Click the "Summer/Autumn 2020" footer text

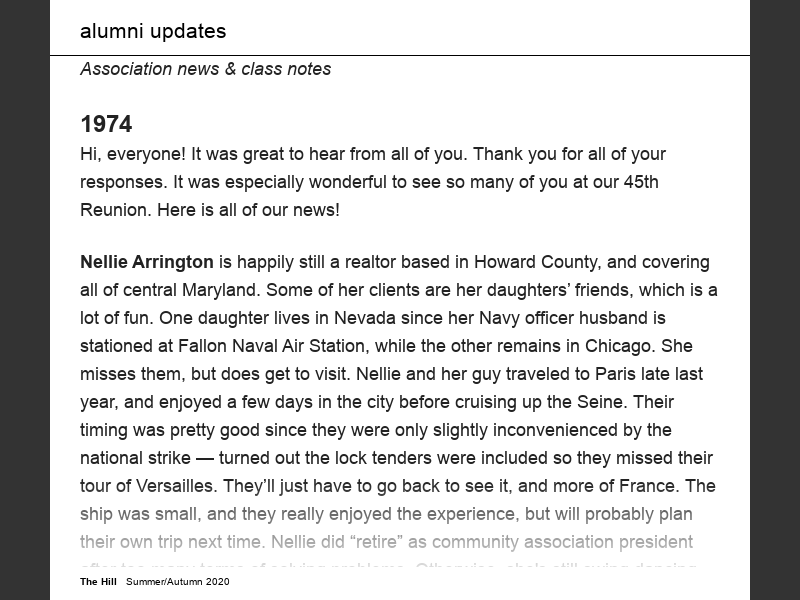point(178,582)
